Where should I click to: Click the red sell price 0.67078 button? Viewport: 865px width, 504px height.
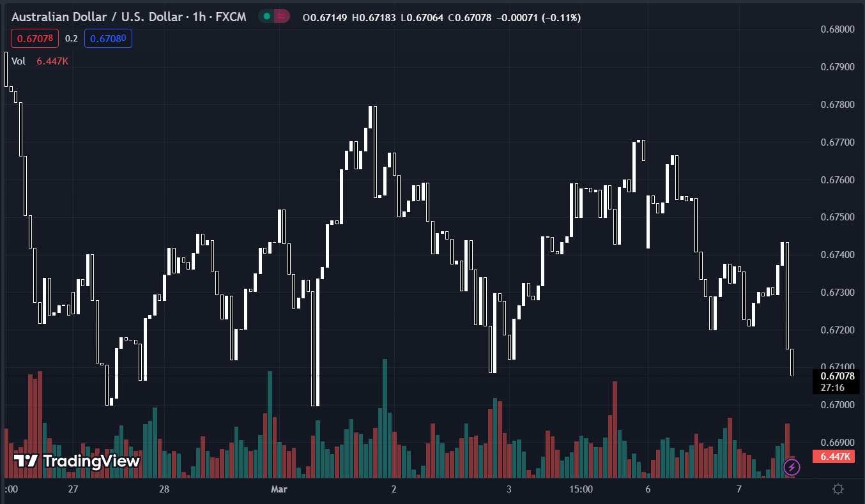coord(34,39)
